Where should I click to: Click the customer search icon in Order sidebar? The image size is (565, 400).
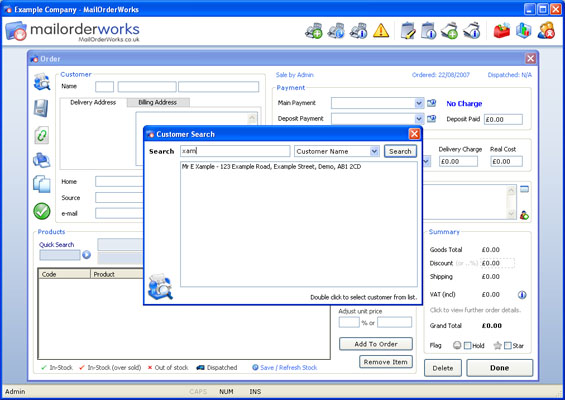click(x=42, y=82)
